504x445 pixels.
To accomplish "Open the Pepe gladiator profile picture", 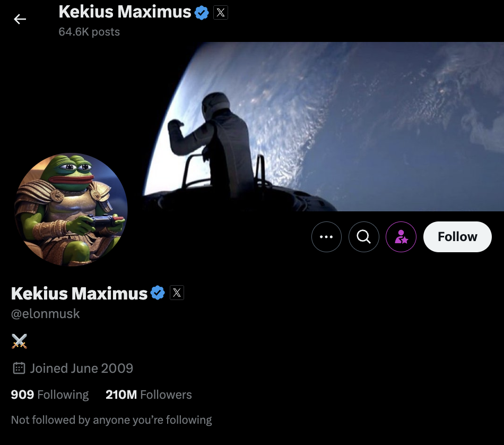I will pyautogui.click(x=71, y=209).
